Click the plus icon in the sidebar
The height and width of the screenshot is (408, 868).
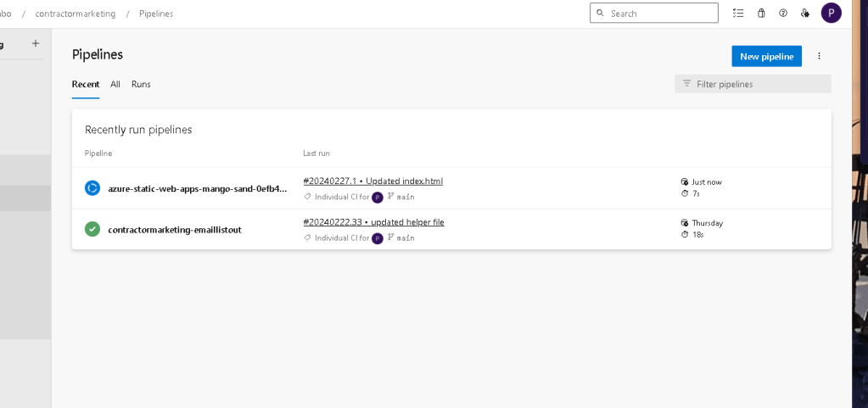36,43
